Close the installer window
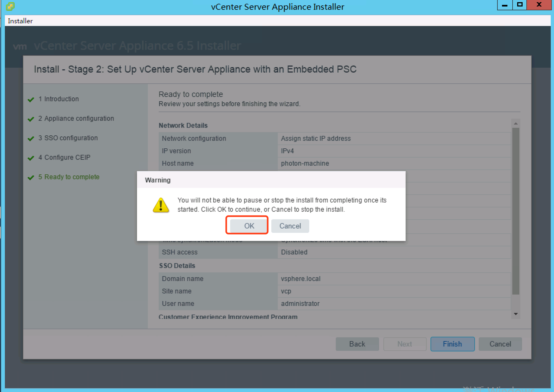The image size is (554, 392). 539,5
